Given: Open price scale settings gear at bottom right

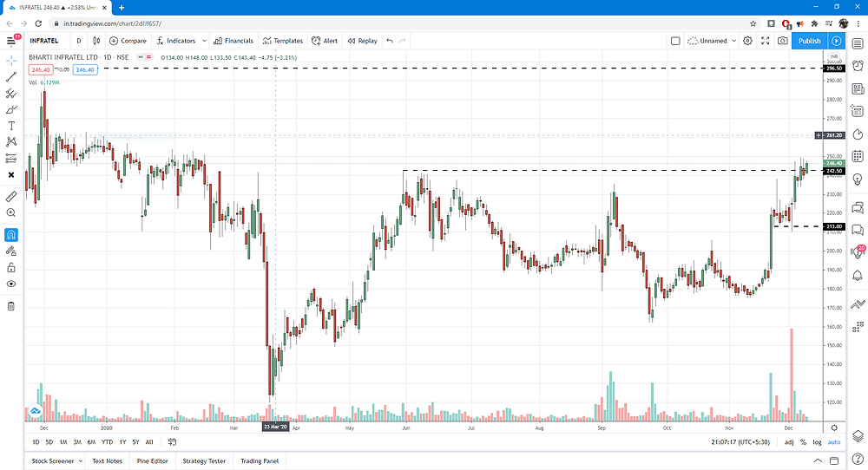Looking at the screenshot, I should point(834,428).
